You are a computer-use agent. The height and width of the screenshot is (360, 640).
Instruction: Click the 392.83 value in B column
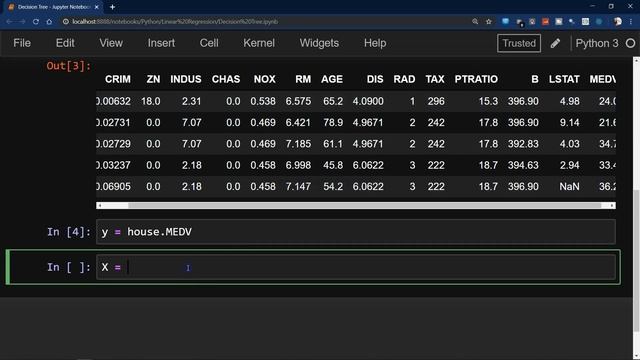pyautogui.click(x=523, y=144)
